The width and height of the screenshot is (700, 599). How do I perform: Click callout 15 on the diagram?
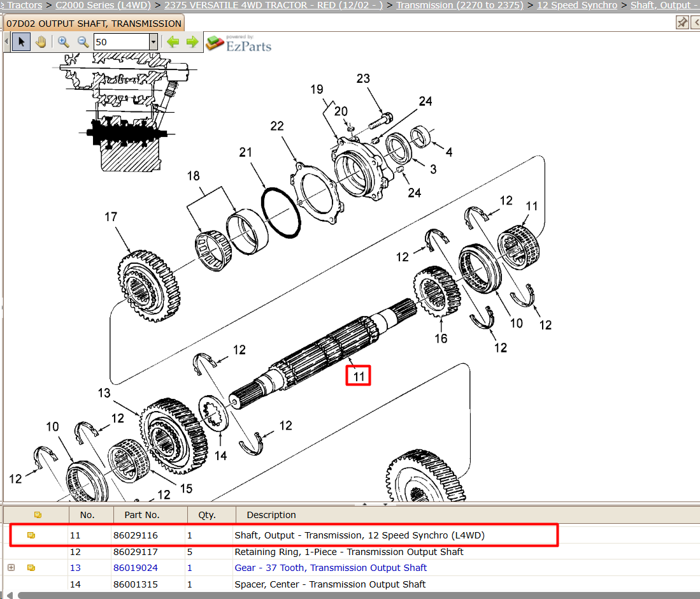tap(186, 489)
